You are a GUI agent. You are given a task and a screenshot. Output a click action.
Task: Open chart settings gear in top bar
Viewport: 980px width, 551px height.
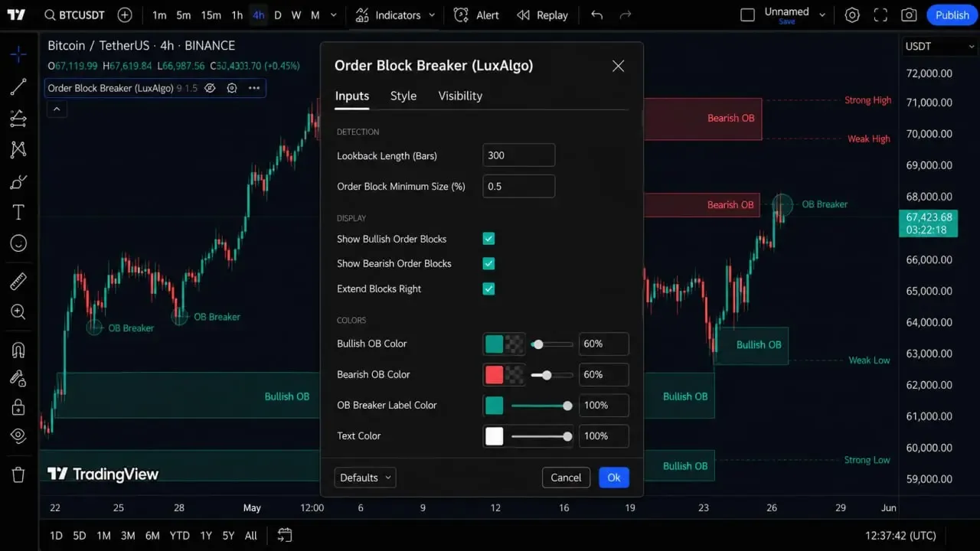852,15
